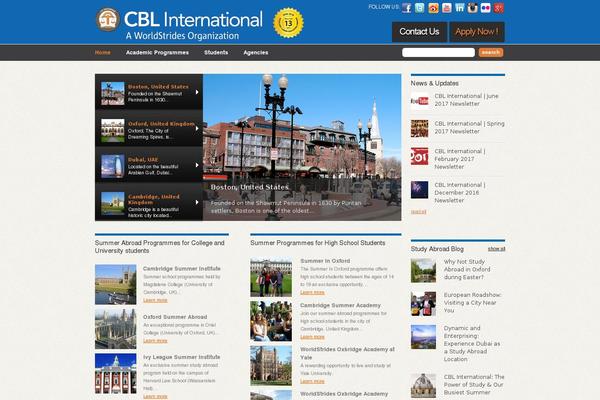Click Learn more under Cambridge Summer Institute
The image size is (600, 400).
tap(155, 300)
